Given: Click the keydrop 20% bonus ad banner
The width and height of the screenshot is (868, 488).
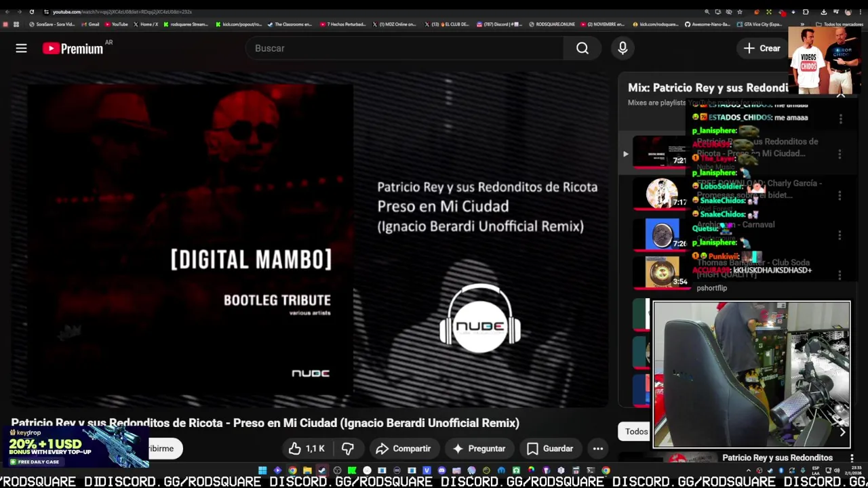Looking at the screenshot, I should point(75,447).
